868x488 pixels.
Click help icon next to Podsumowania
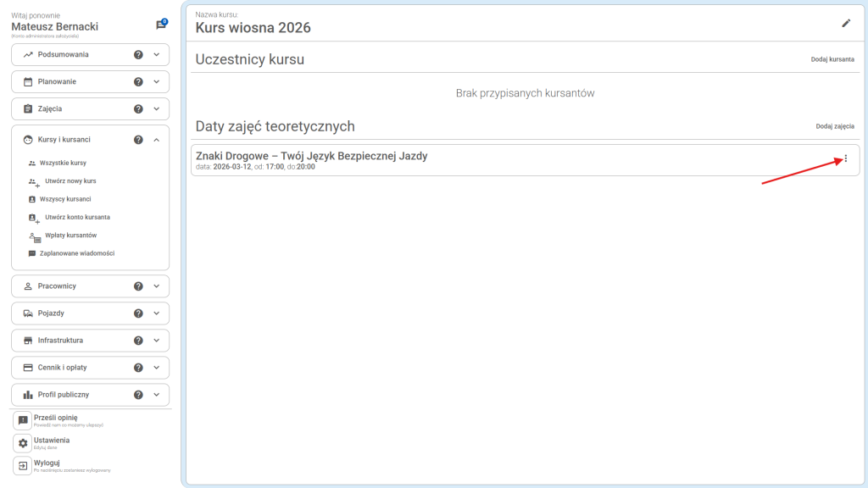click(x=138, y=54)
